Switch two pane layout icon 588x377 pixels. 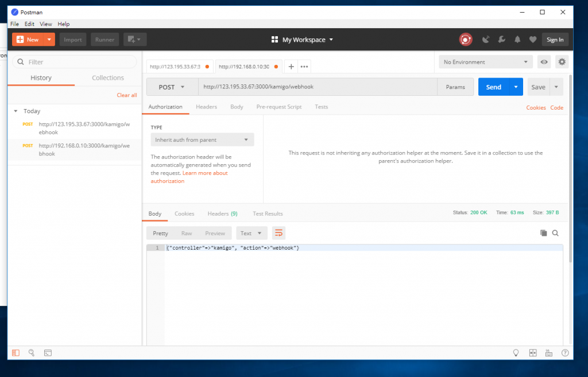coord(533,353)
